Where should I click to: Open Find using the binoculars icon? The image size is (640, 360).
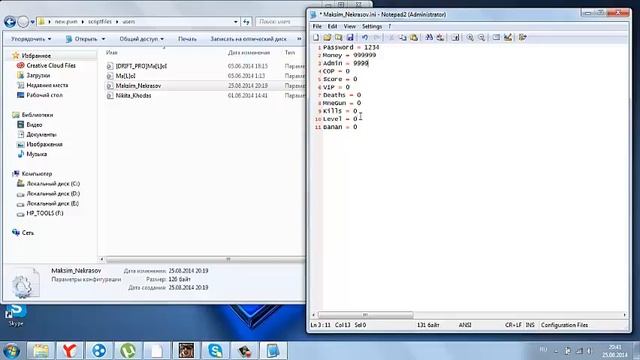click(429, 38)
